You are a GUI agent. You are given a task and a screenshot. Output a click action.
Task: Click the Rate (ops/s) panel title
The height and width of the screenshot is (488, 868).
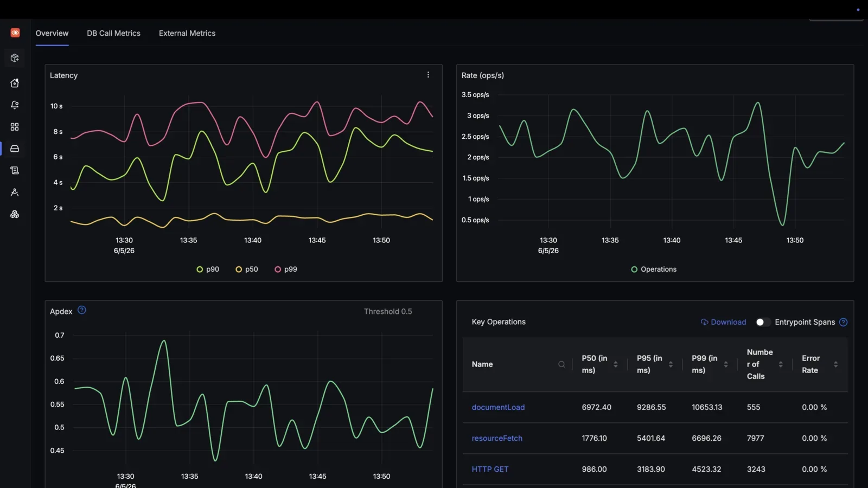(x=483, y=75)
